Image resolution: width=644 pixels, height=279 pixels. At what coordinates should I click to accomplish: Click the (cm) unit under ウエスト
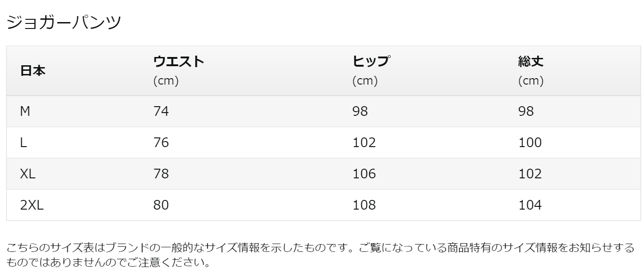point(165,81)
